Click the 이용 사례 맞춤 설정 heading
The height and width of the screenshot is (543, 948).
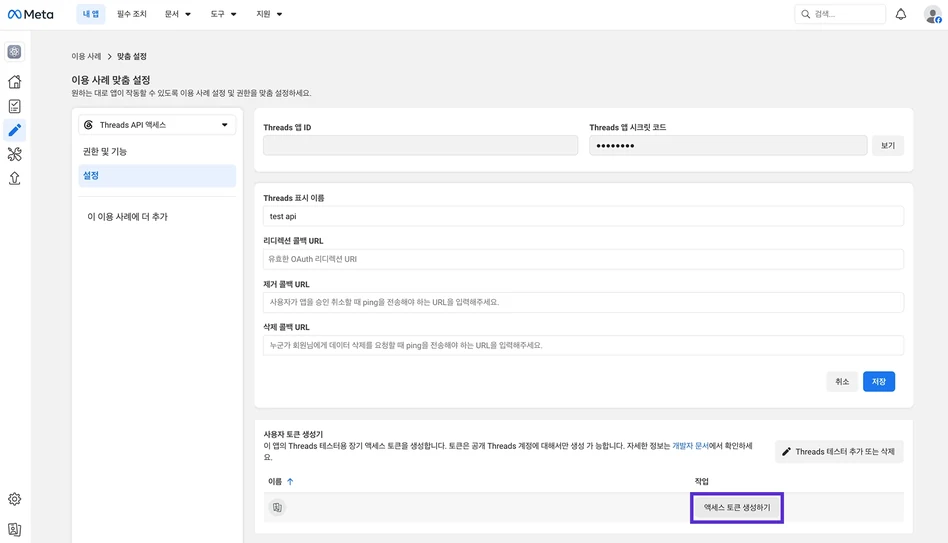(x=111, y=80)
